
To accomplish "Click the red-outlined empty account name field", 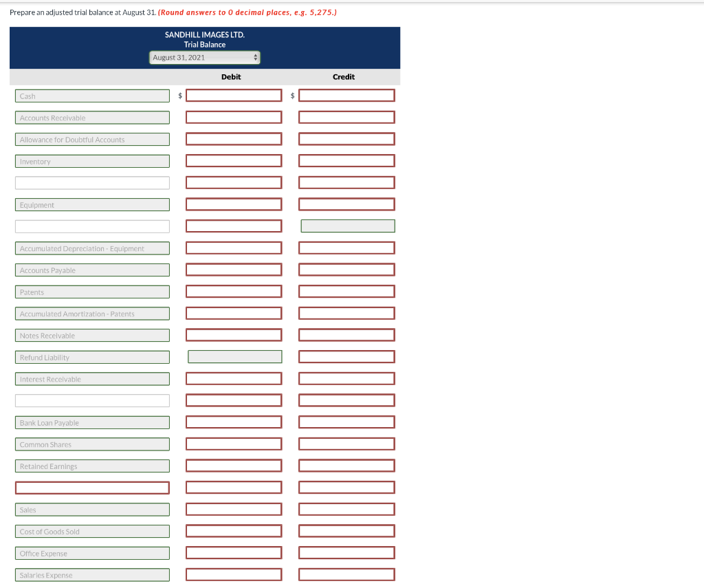I will coord(93,488).
